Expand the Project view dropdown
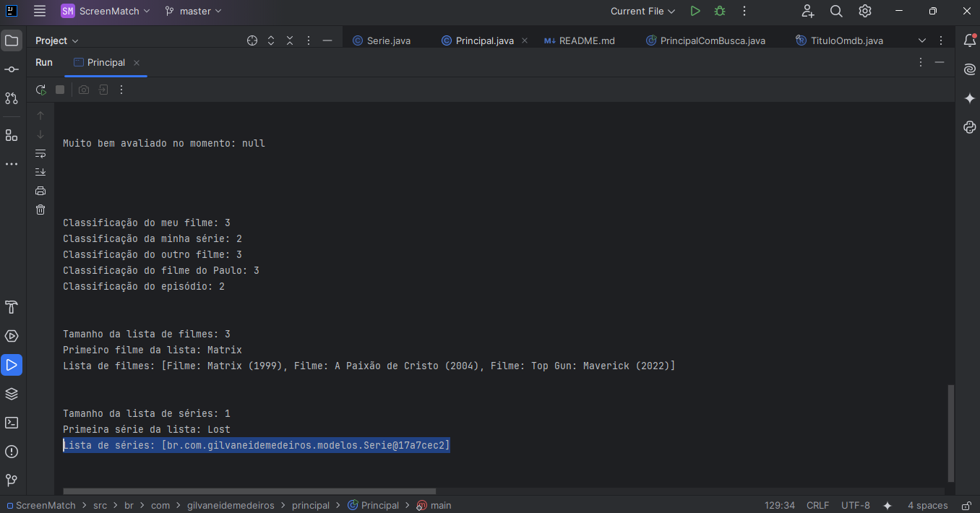This screenshot has width=980, height=513. click(x=57, y=40)
